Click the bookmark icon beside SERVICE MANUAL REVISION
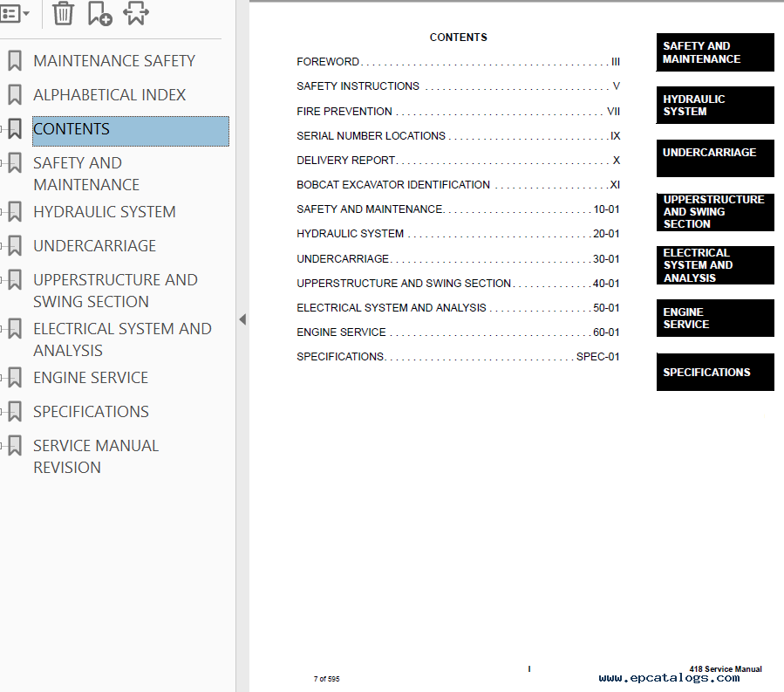The width and height of the screenshot is (784, 692). tap(15, 446)
